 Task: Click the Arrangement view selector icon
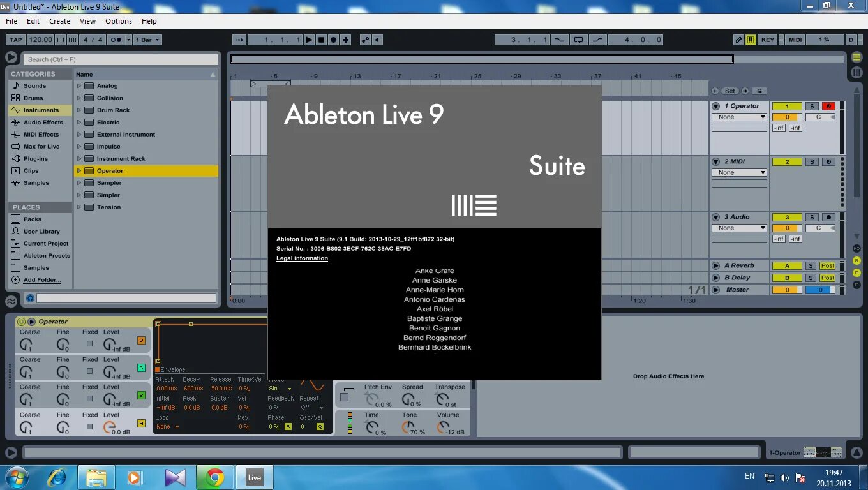[857, 57]
